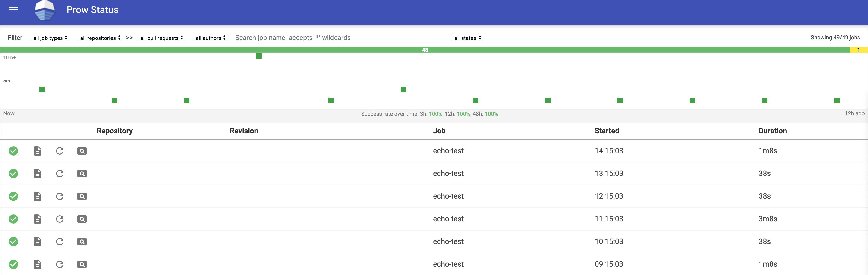The image size is (868, 275).
Task: Rerun the echo-test job started 09:15:03
Action: 60,265
